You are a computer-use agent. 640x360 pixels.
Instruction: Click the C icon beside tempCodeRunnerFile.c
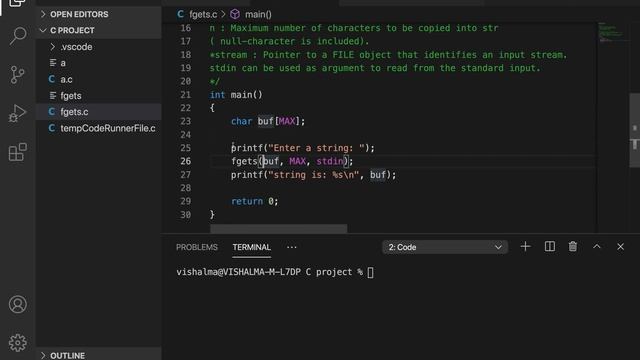coord(52,128)
